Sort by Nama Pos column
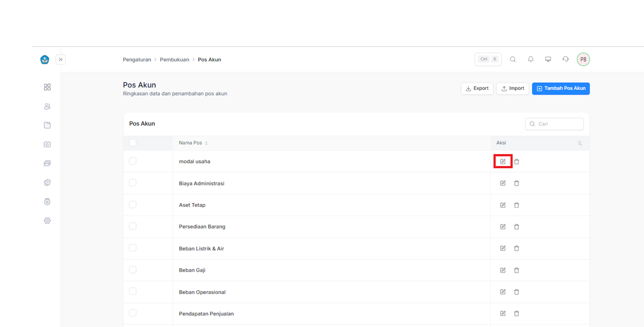The image size is (644, 327). pos(193,143)
